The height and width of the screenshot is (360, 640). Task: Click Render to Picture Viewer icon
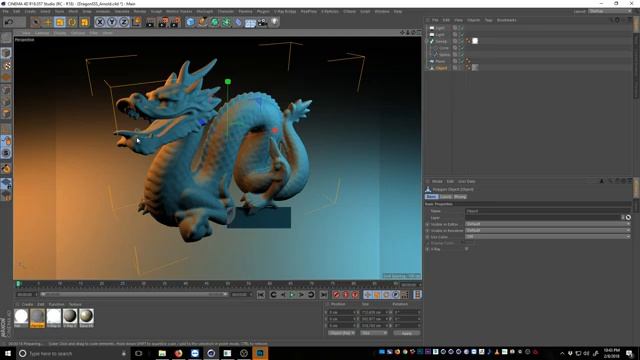[x=163, y=22]
